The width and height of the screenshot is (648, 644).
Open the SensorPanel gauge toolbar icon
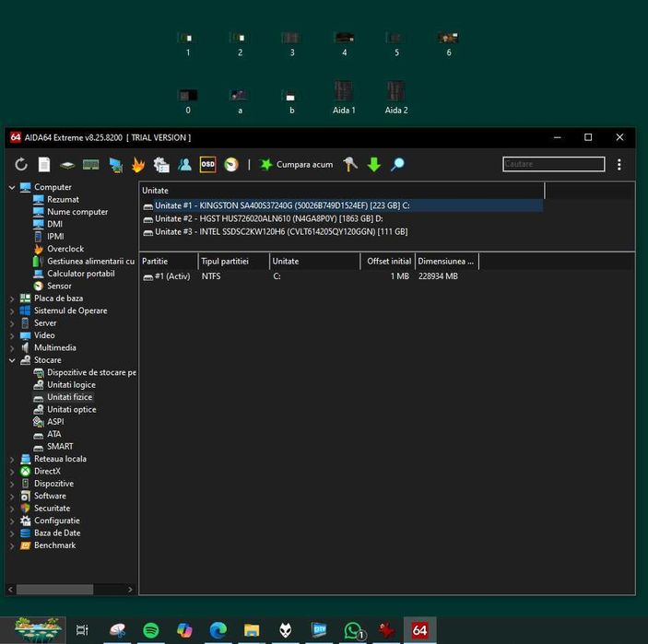click(231, 164)
